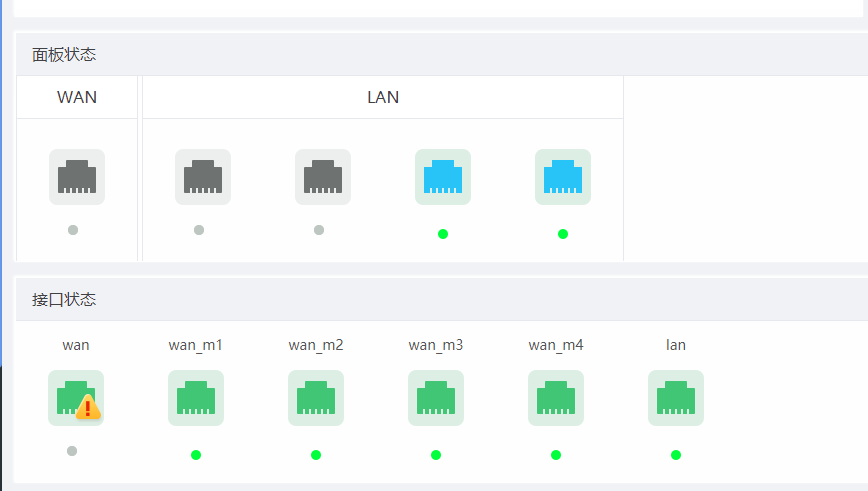Click the gray WAN panel port icon

tap(76, 177)
